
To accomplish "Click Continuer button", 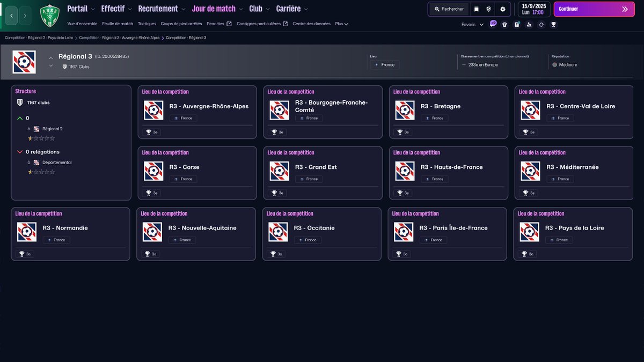I will click(594, 9).
